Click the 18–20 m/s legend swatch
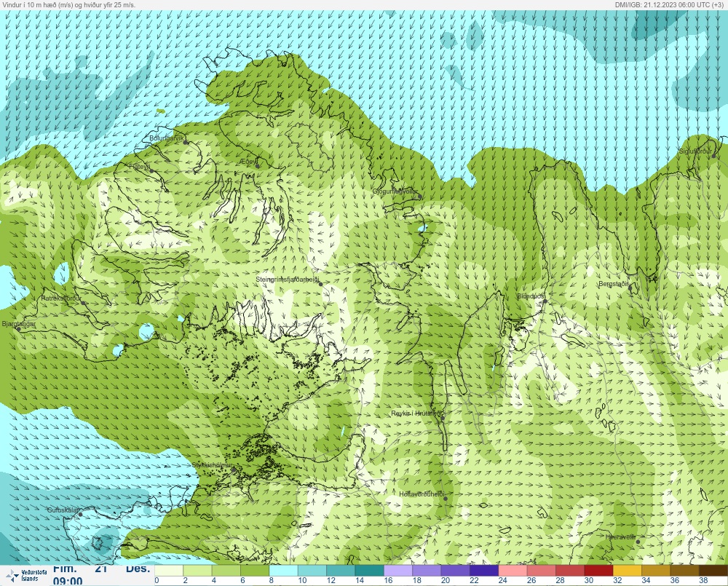The width and height of the screenshot is (728, 586). [427, 570]
